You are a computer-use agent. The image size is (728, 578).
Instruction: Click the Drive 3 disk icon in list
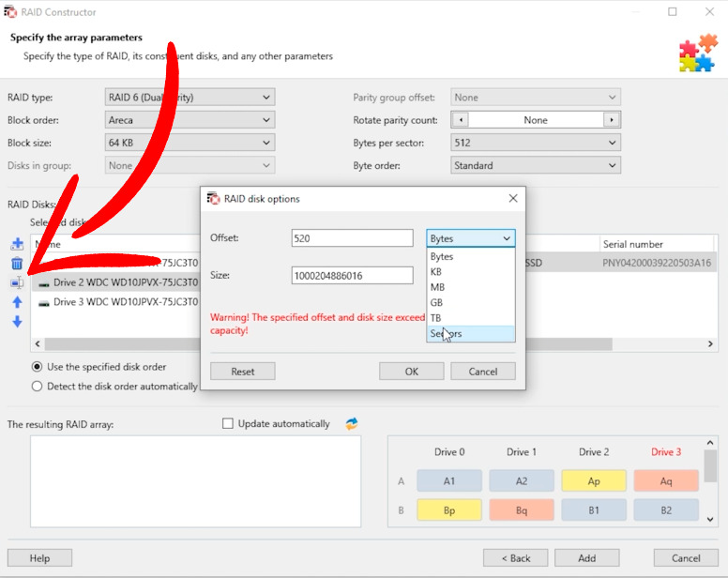(x=44, y=303)
